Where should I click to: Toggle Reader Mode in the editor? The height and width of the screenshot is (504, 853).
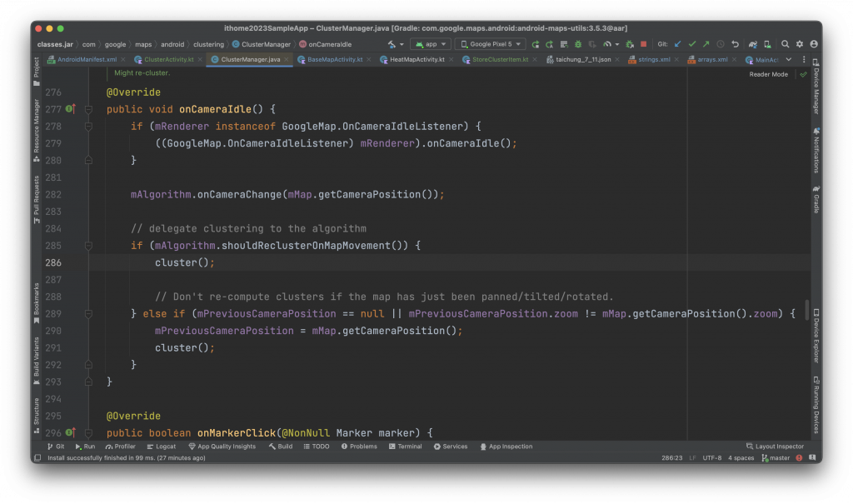[x=768, y=75]
